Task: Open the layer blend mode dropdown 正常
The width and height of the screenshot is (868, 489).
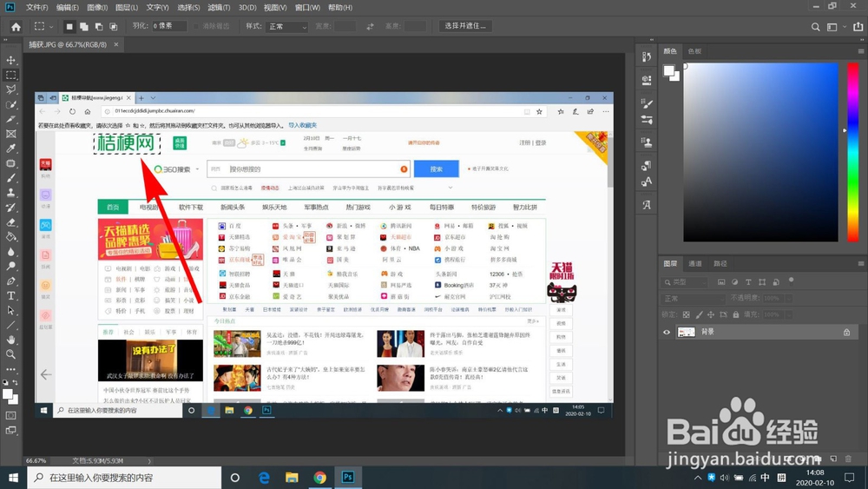Action: click(x=693, y=299)
